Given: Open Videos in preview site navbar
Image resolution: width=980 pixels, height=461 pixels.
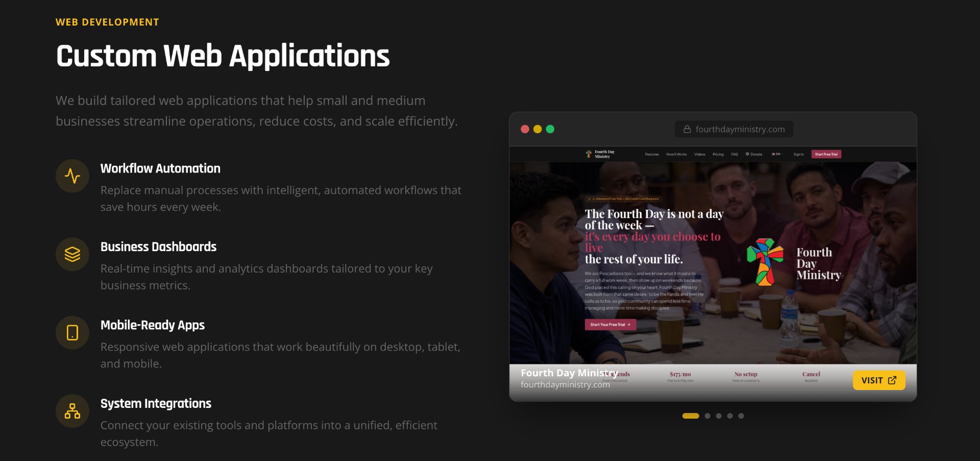Looking at the screenshot, I should click(x=700, y=154).
